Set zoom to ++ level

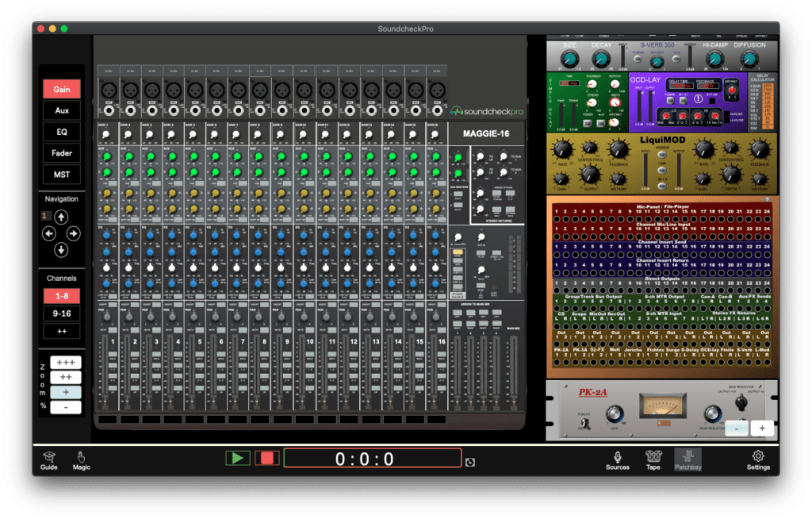pyautogui.click(x=66, y=378)
